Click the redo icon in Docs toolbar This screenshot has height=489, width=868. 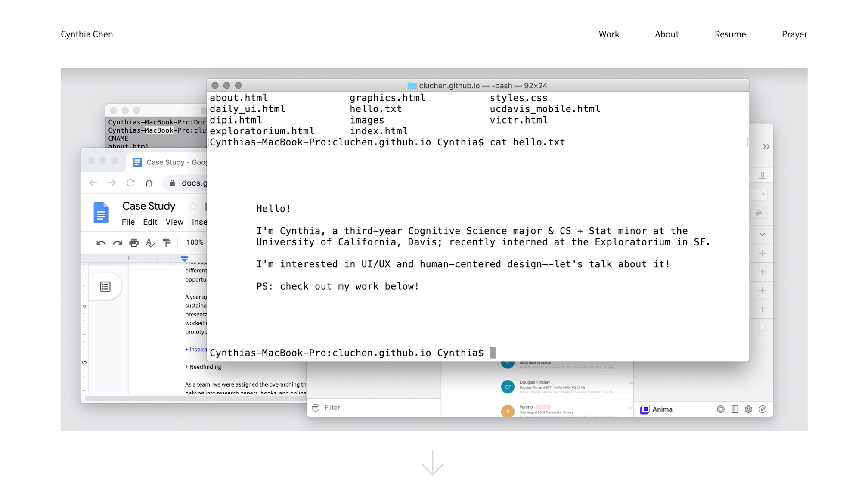118,243
